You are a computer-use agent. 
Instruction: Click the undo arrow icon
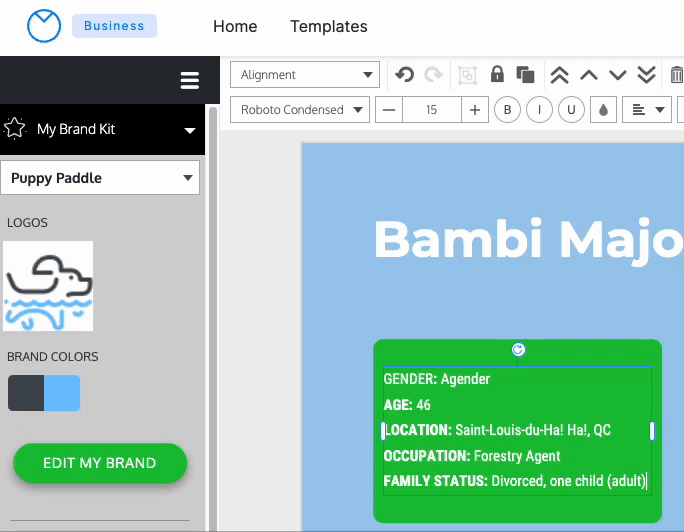coord(404,75)
